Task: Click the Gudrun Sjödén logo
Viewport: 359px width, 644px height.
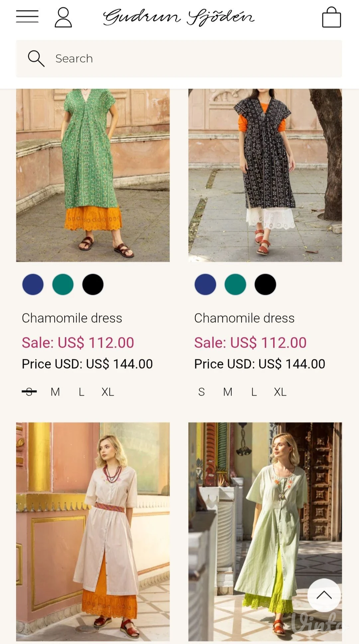Action: pos(178,17)
